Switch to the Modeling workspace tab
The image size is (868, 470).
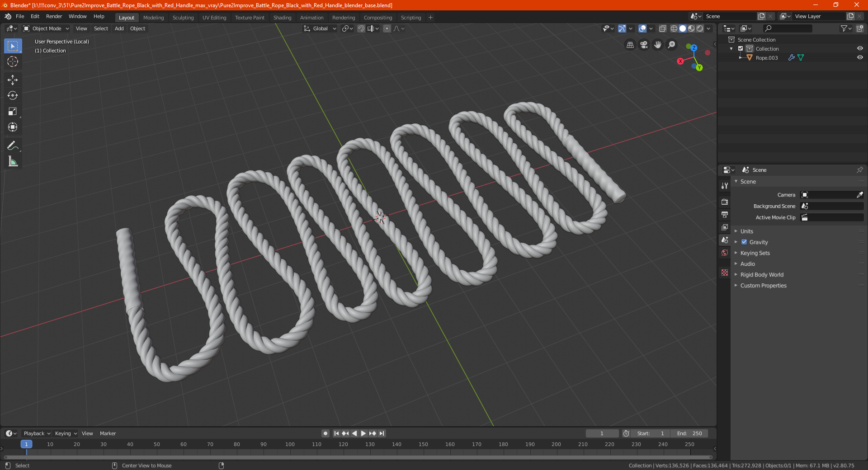pyautogui.click(x=153, y=18)
